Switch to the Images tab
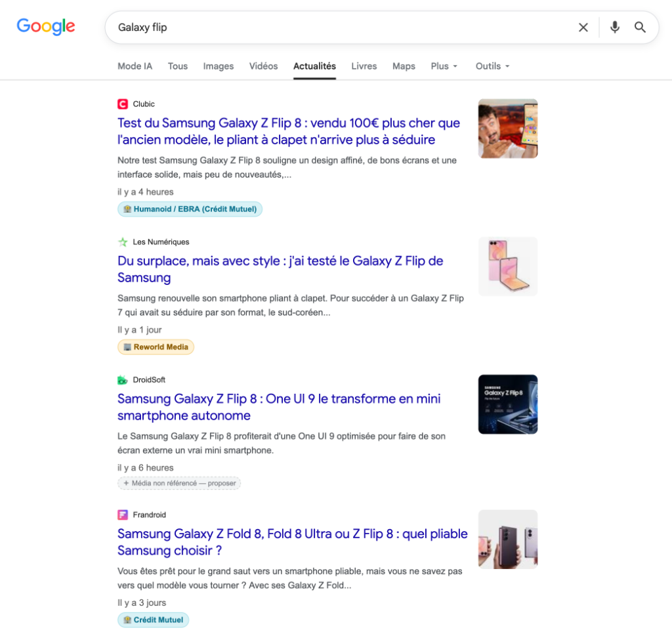672x638 pixels. [218, 66]
